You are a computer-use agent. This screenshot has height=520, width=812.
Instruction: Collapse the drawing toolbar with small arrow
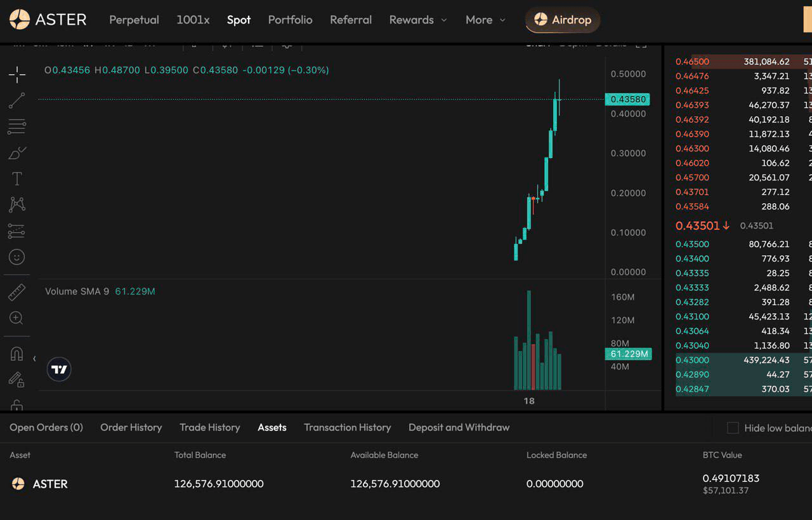(x=34, y=359)
